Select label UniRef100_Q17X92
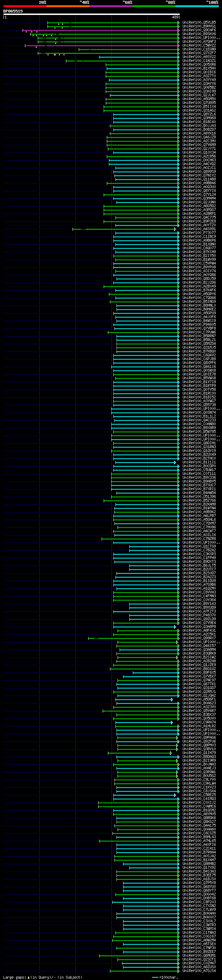Viewport: 222px width, 980px height. pyautogui.click(x=199, y=867)
